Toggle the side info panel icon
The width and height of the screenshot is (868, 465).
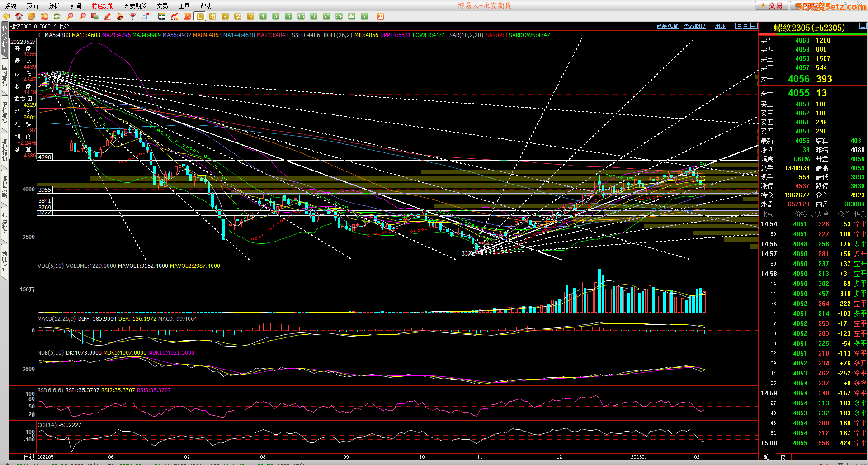tap(754, 26)
